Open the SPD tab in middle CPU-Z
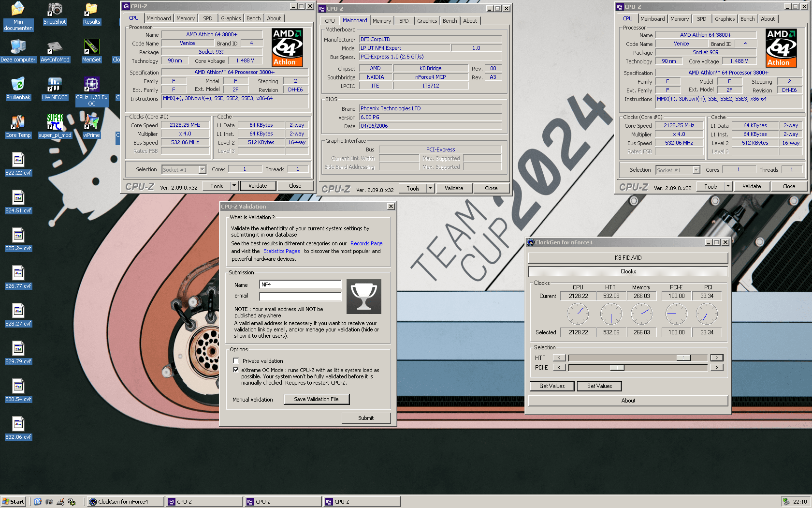812x508 pixels. [x=404, y=21]
